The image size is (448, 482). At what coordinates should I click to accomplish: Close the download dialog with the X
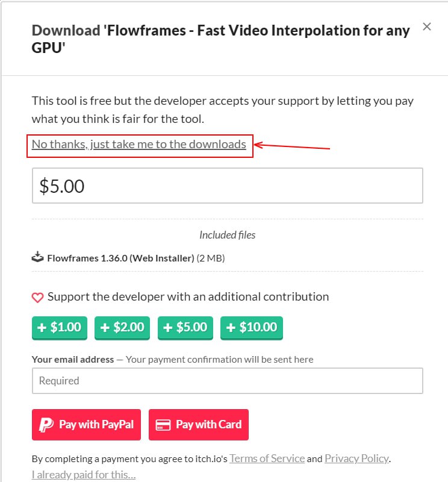click(427, 27)
